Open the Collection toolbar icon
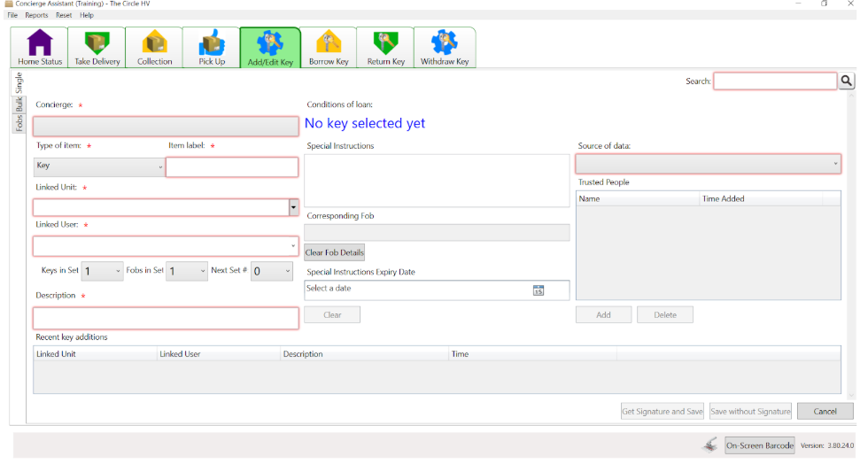This screenshot has width=868, height=464. pos(154,48)
